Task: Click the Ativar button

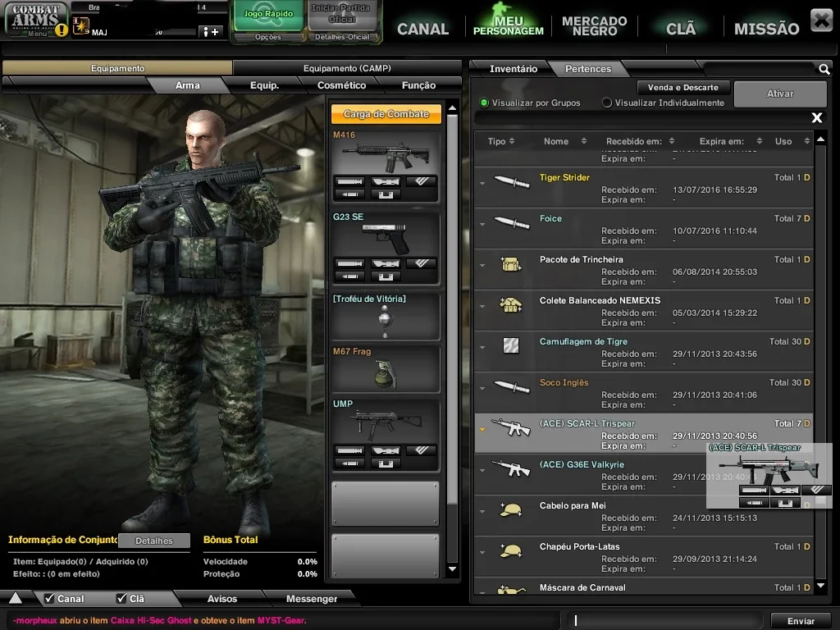Action: click(780, 94)
